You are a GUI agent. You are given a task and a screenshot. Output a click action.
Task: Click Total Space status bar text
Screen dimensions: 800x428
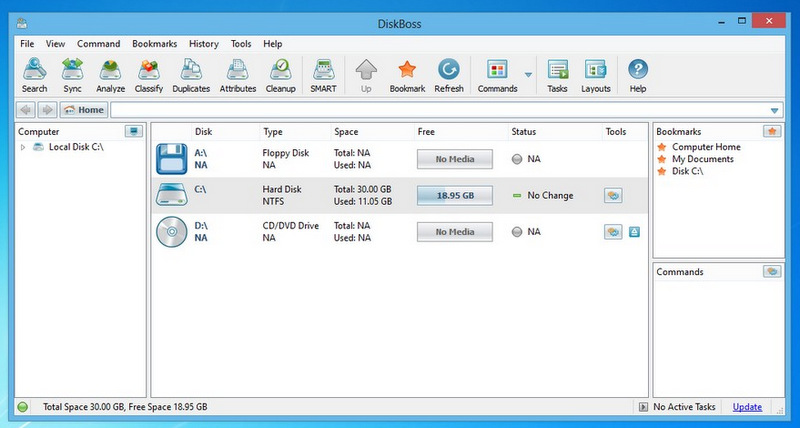point(125,407)
